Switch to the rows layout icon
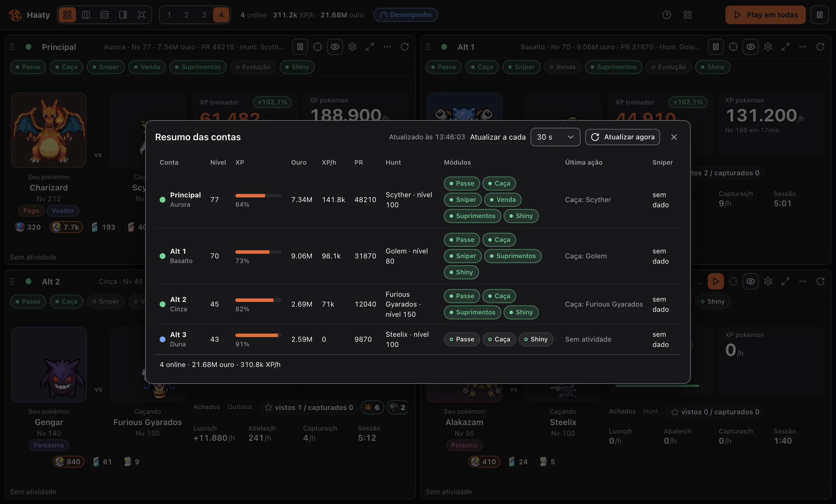The image size is (836, 504). (x=105, y=15)
